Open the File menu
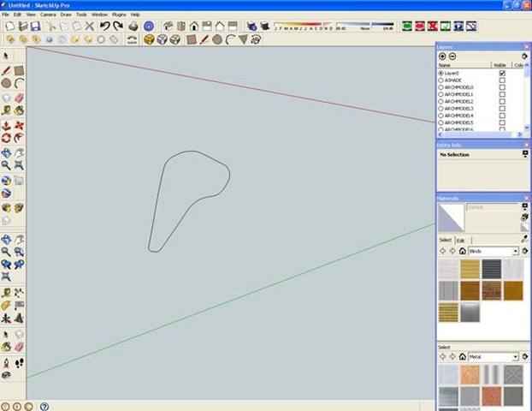532x411 pixels. pyautogui.click(x=5, y=15)
